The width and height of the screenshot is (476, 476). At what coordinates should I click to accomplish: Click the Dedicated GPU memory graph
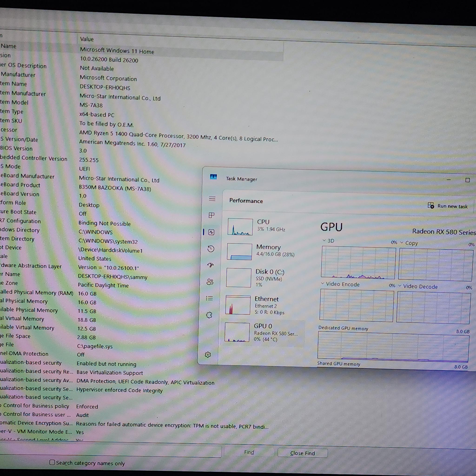coord(393,347)
